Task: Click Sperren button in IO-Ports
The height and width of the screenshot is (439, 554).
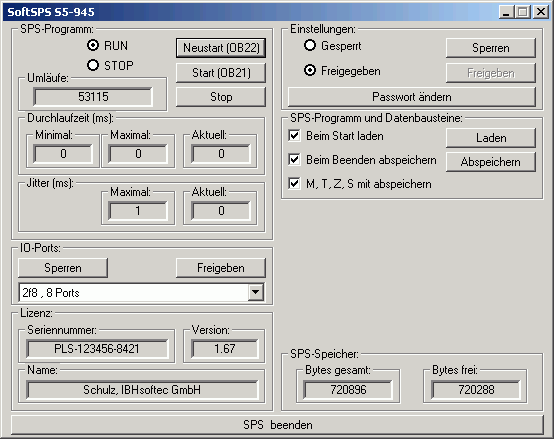Action: pyautogui.click(x=63, y=268)
